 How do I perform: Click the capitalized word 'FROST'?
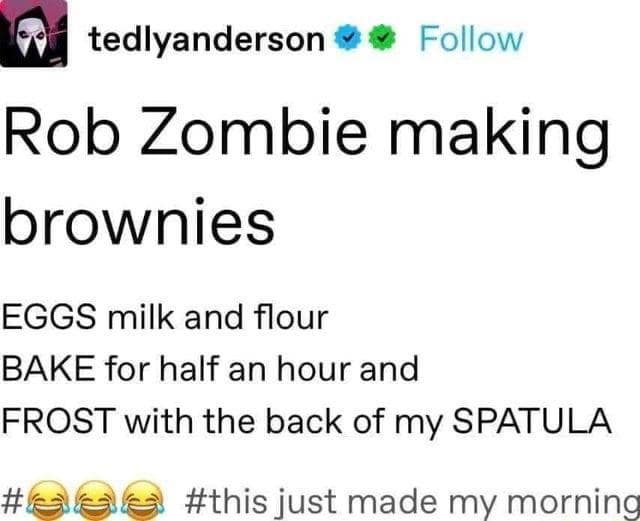click(x=58, y=420)
